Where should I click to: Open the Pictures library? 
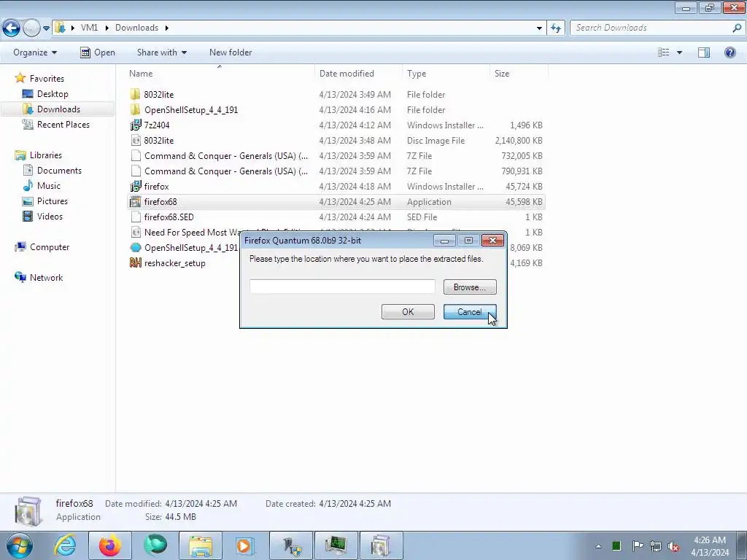pyautogui.click(x=53, y=201)
